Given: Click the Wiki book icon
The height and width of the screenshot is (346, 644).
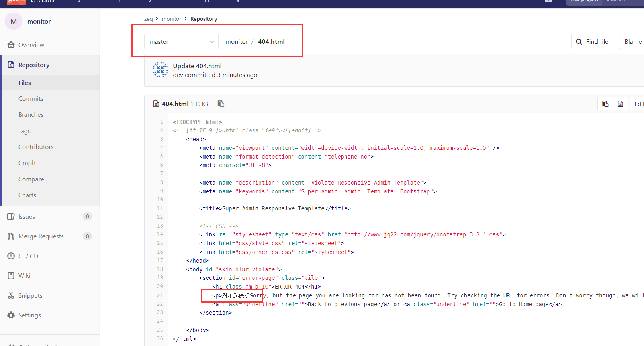Looking at the screenshot, I should point(11,275).
